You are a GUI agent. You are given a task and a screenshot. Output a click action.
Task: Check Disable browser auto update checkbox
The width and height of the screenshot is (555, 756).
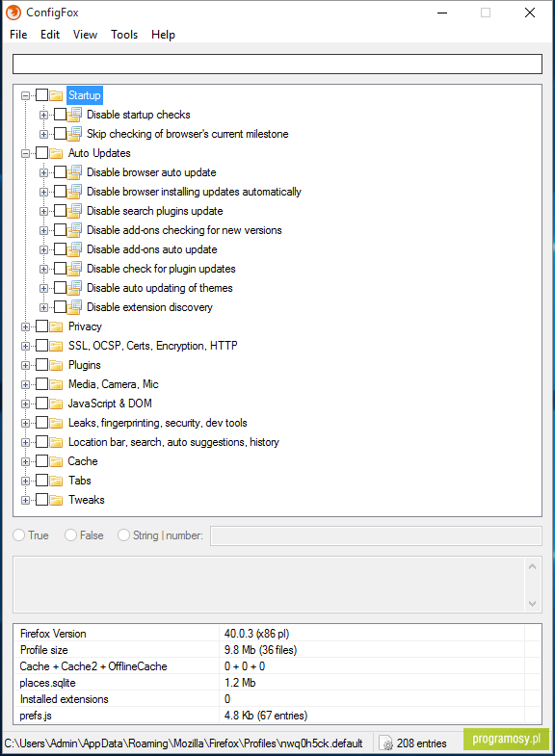click(61, 172)
